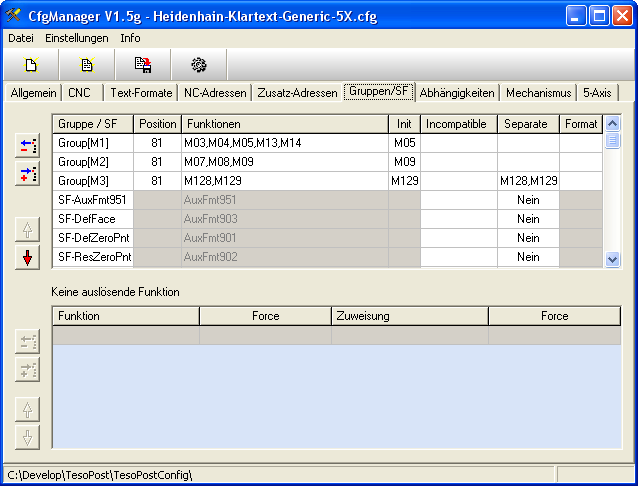Click the new blank file toolbar icon
This screenshot has height=486, width=638.
(x=31, y=65)
